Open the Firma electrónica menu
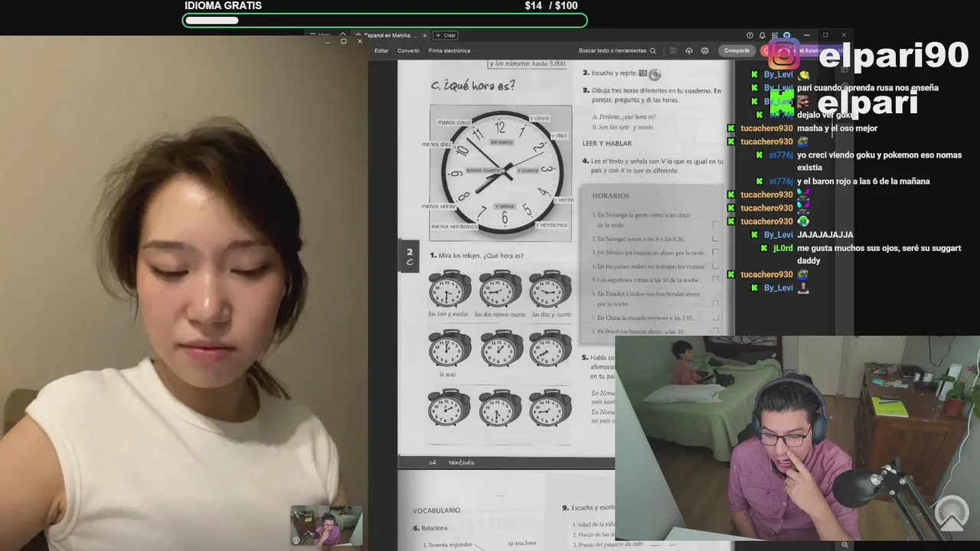Screen dimensions: 980x551 [449, 51]
